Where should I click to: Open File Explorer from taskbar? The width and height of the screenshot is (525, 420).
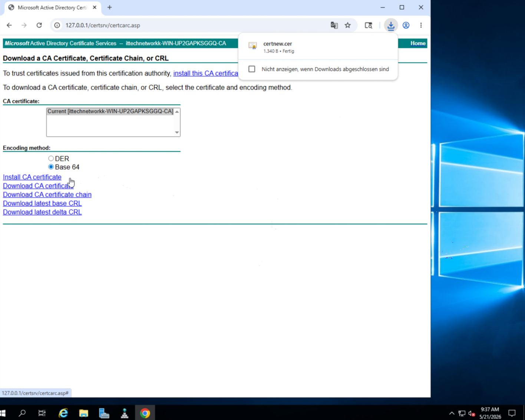[84, 413]
